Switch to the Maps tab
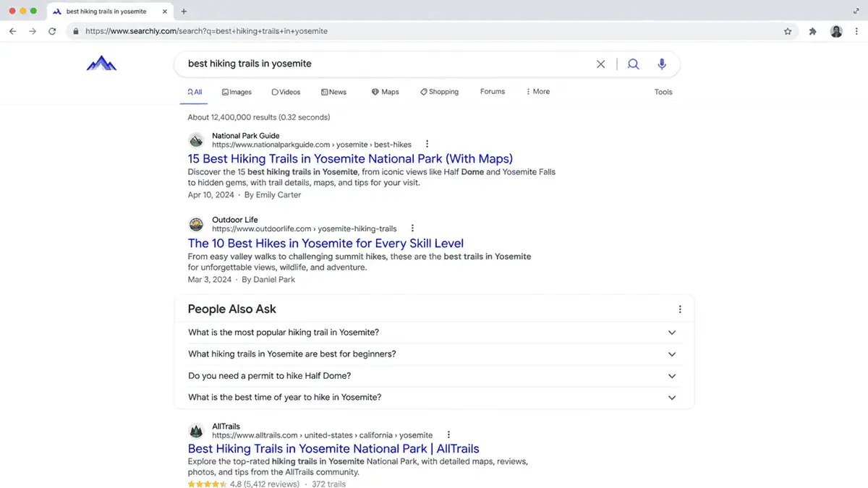The width and height of the screenshot is (868, 488). [x=385, y=92]
